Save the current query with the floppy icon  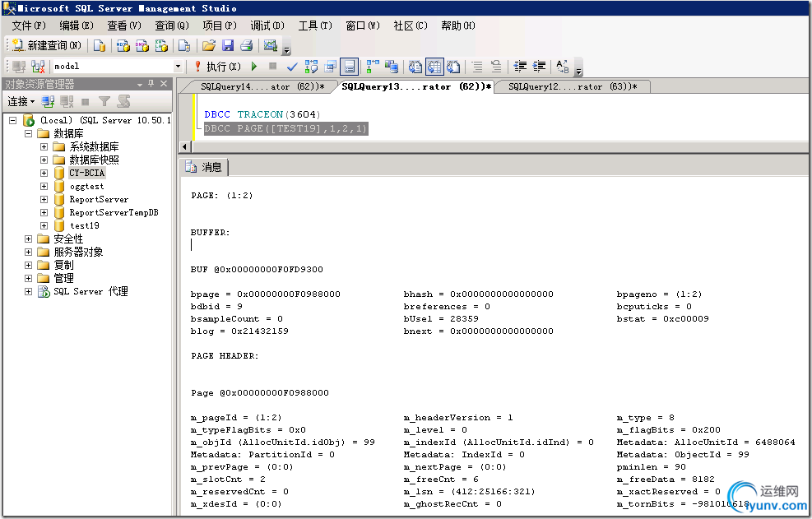pyautogui.click(x=228, y=45)
